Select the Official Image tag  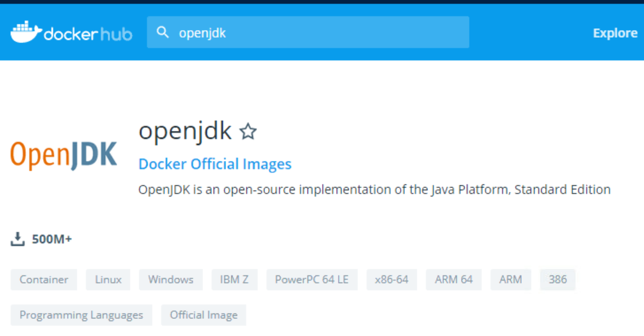(204, 315)
